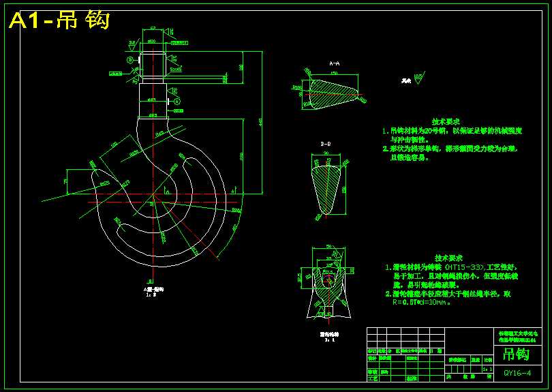Click the "R=0.5*d=10mm" formula line
This screenshot has height=392, width=552.
(421, 302)
